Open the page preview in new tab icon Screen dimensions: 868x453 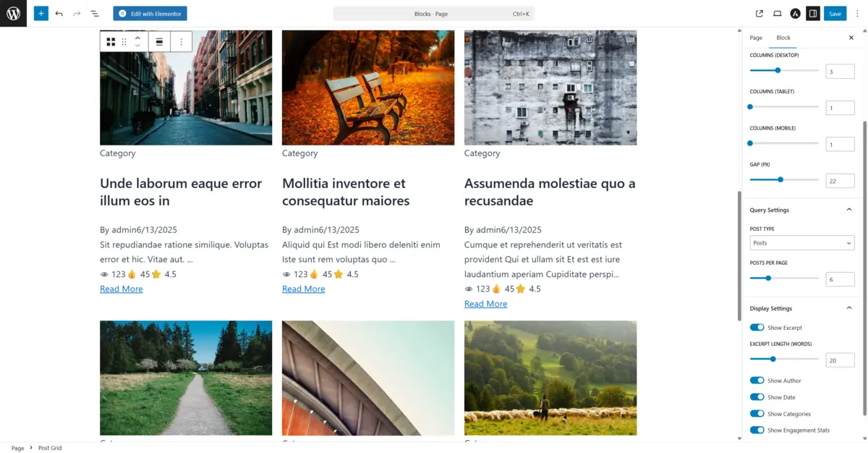pyautogui.click(x=759, y=14)
